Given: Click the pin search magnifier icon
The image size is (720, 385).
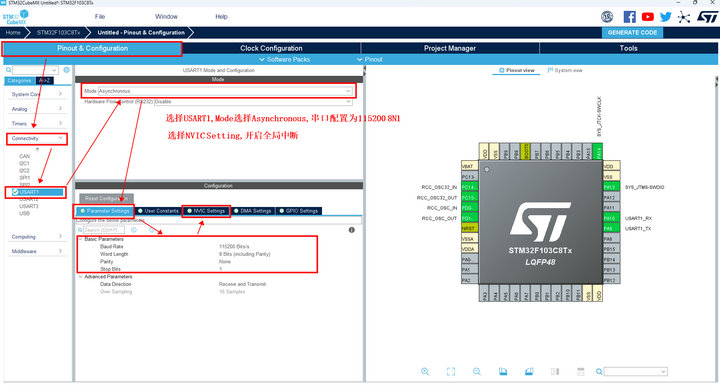Looking at the screenshot, I should (599, 371).
